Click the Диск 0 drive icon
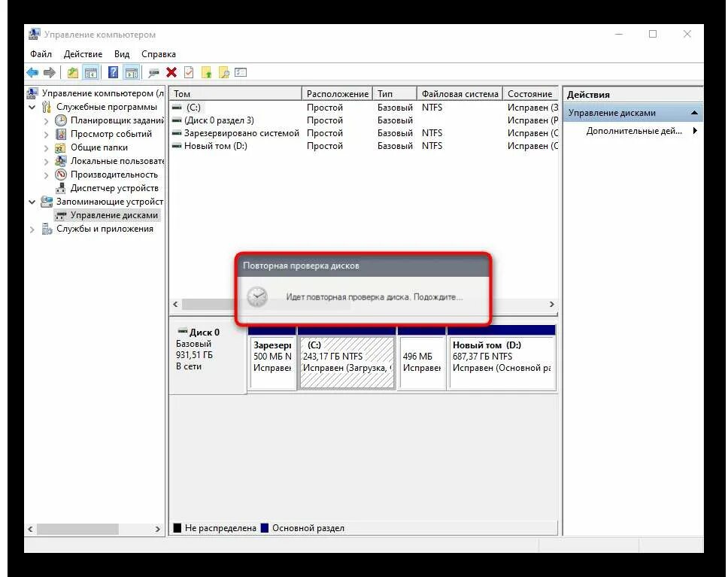The height and width of the screenshot is (577, 728). (183, 331)
